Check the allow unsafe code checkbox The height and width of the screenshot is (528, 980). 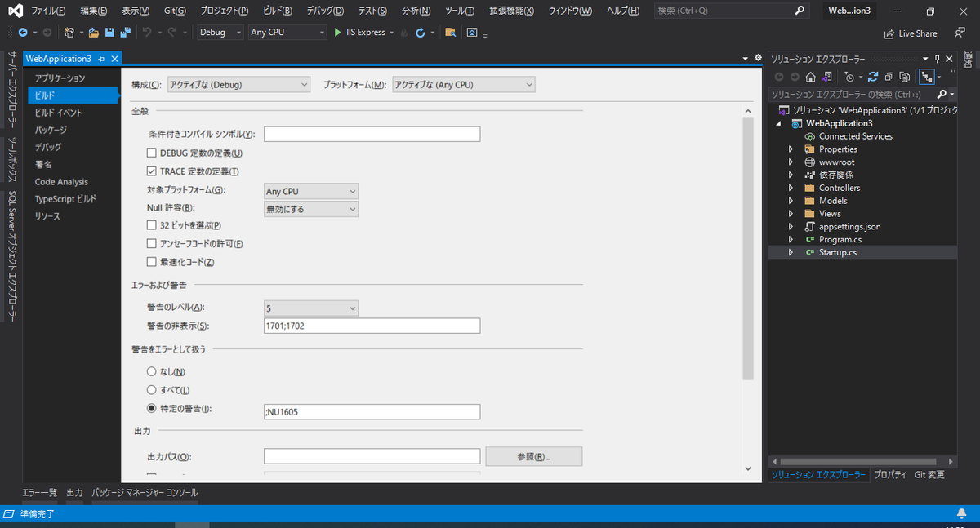click(151, 244)
